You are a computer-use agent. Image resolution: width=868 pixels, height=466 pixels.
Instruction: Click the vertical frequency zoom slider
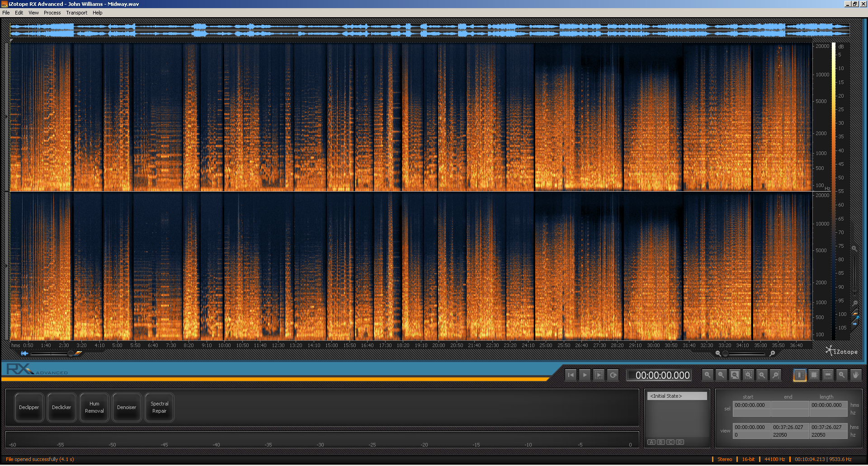pyautogui.click(x=854, y=276)
